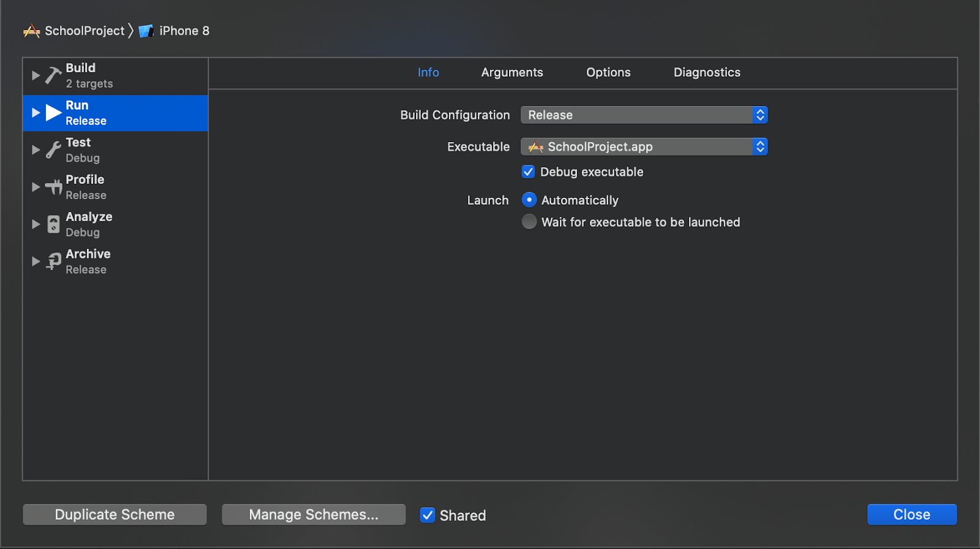Switch to the Diagnostics tab
The width and height of the screenshot is (980, 549).
(x=707, y=72)
